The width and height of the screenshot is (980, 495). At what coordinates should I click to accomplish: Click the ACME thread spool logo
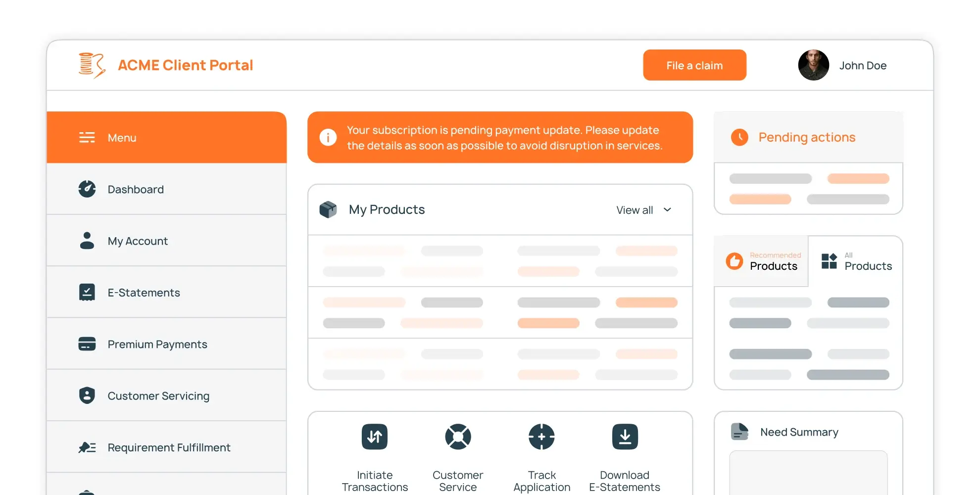point(92,65)
